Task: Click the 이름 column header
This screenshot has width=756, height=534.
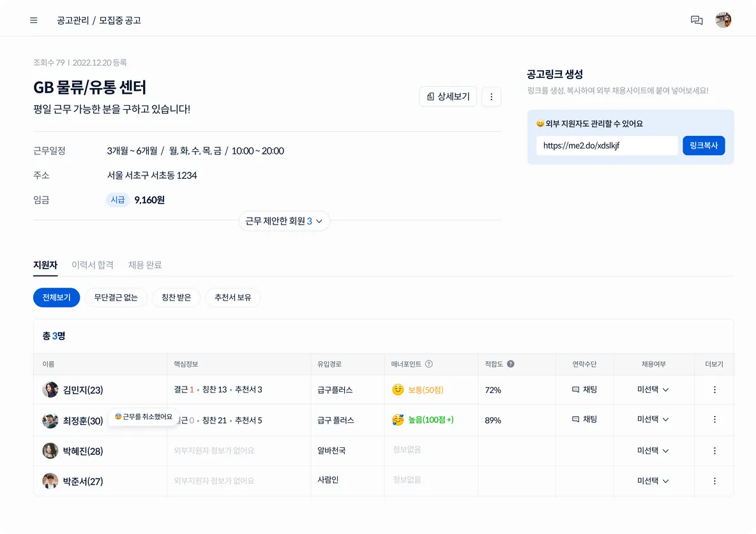Action: pos(49,364)
